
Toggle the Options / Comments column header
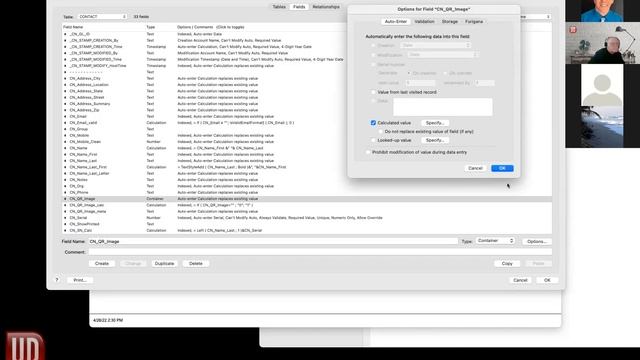(211, 27)
